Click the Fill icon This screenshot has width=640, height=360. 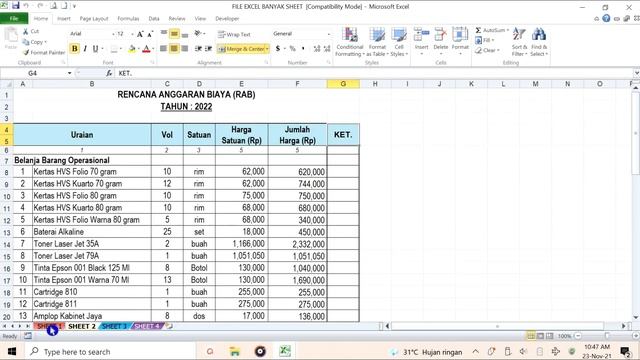click(478, 40)
